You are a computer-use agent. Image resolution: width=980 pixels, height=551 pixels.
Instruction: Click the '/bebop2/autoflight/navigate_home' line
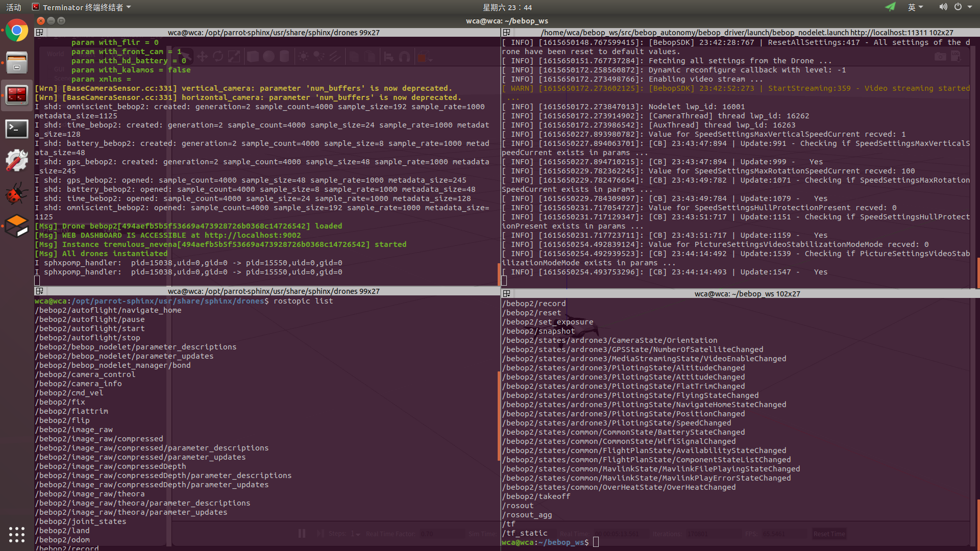pos(108,310)
